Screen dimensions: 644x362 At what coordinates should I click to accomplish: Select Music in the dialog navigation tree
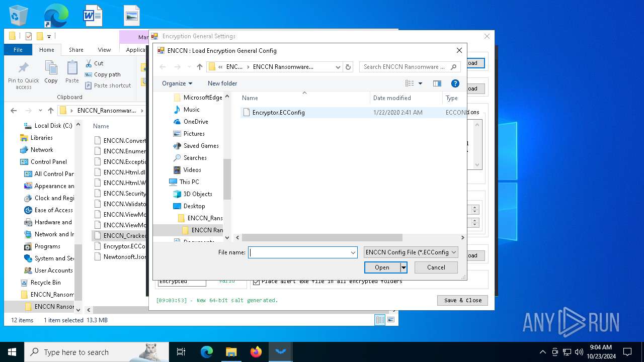click(x=191, y=110)
